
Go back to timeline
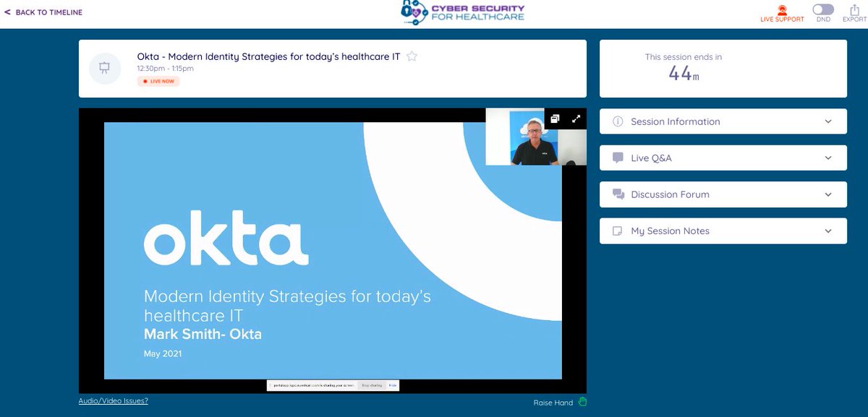pos(43,12)
